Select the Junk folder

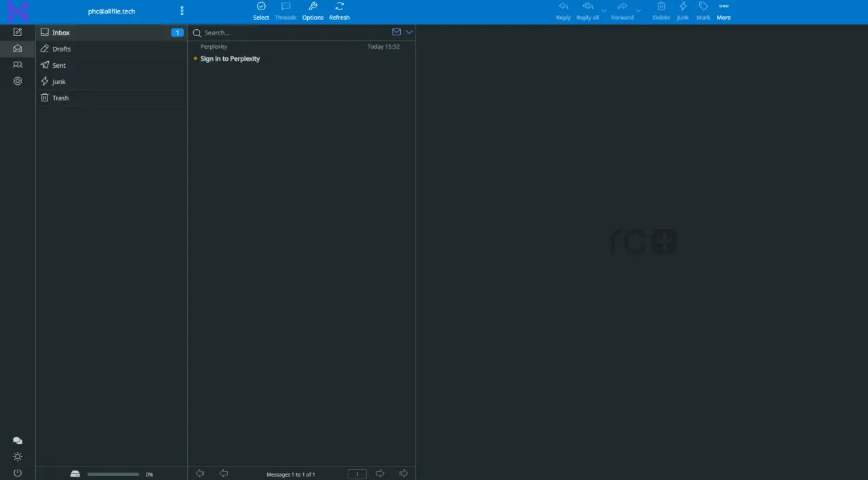pyautogui.click(x=112, y=81)
